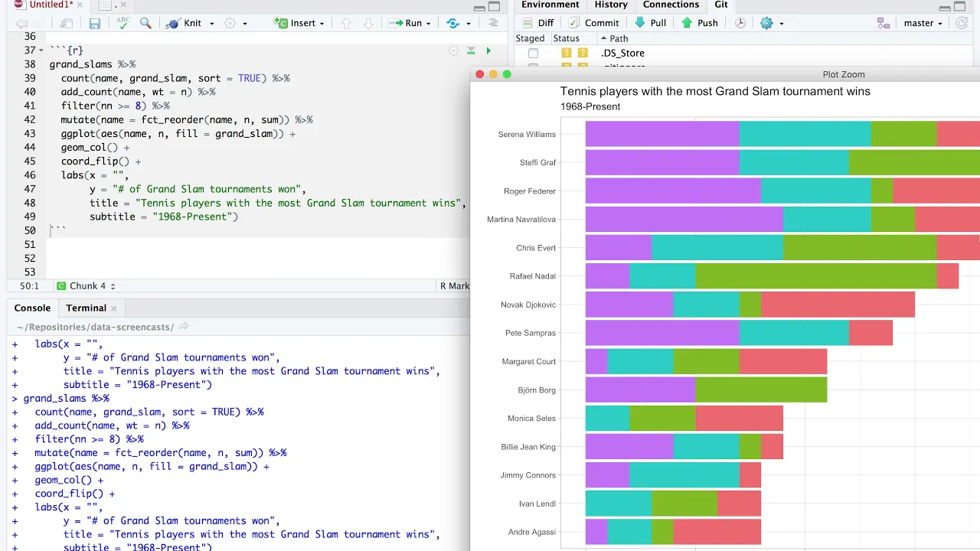The height and width of the screenshot is (551, 980).
Task: Click the Run button in editor toolbar
Action: click(x=406, y=23)
